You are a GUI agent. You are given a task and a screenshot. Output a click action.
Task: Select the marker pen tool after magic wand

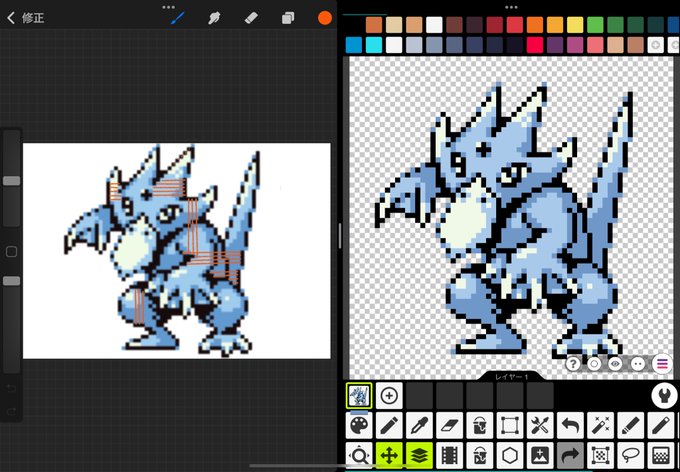click(x=631, y=425)
